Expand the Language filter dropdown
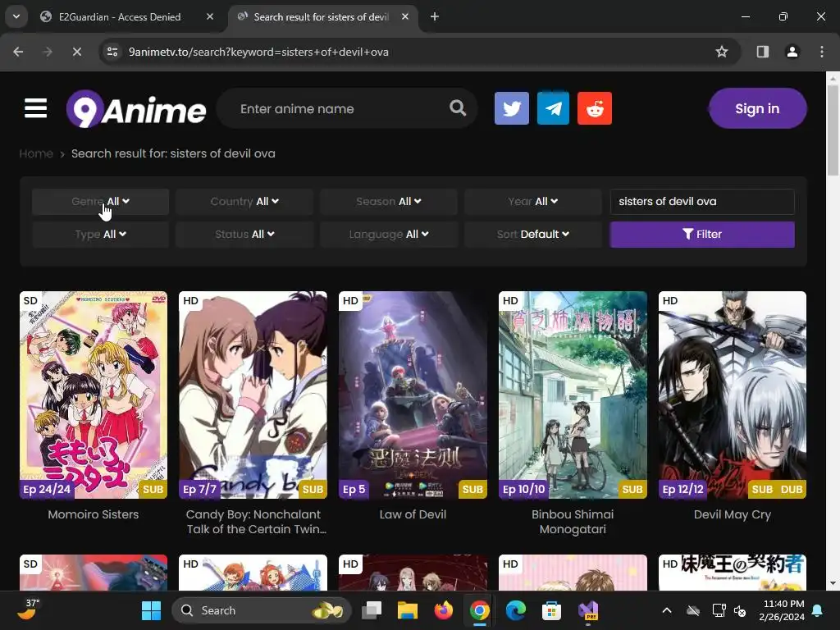 point(388,234)
